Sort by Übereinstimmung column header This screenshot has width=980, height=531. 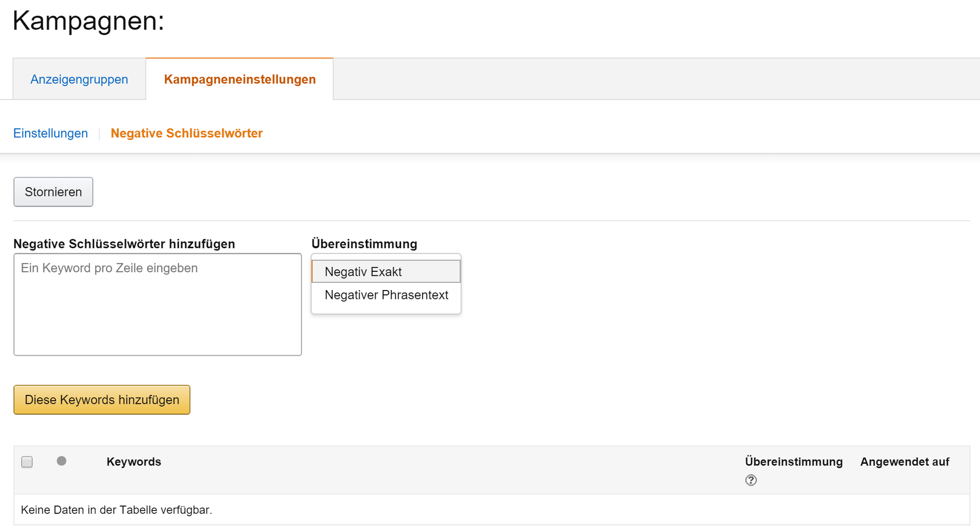793,462
